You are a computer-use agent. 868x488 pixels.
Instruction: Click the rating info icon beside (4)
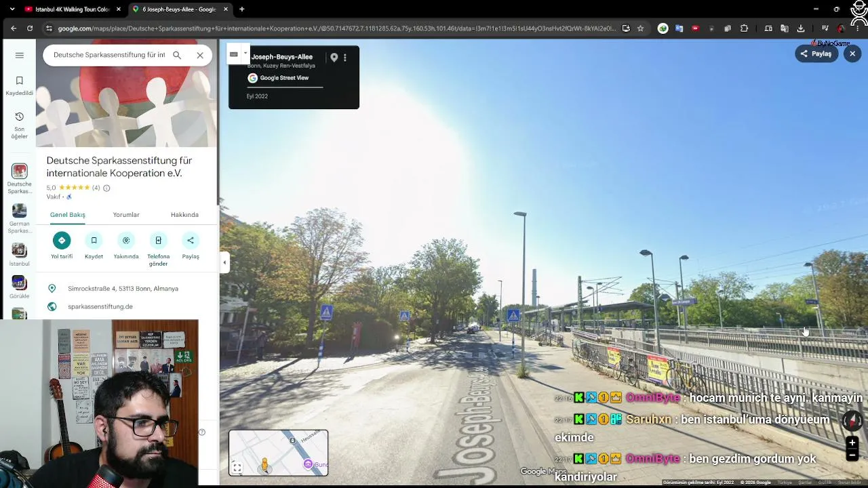106,188
